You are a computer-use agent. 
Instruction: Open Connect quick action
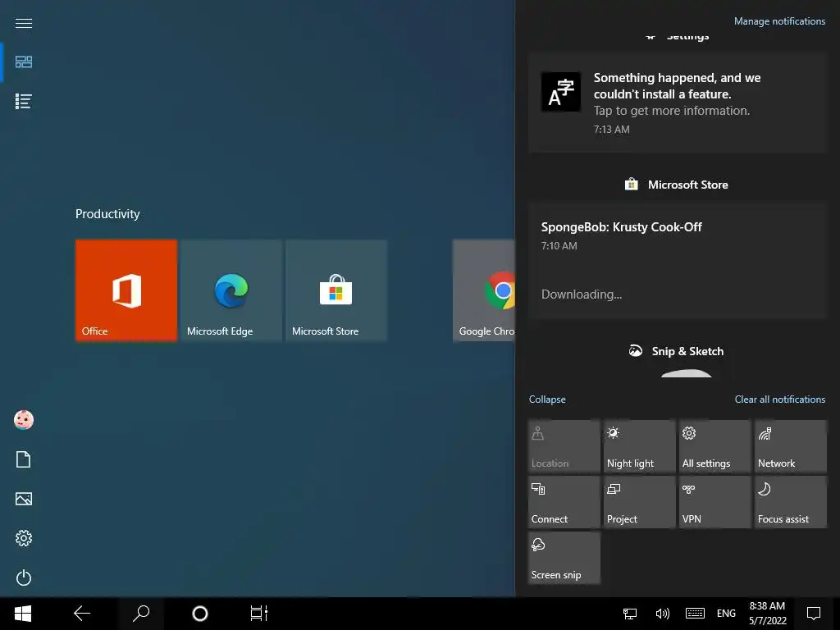tap(564, 502)
